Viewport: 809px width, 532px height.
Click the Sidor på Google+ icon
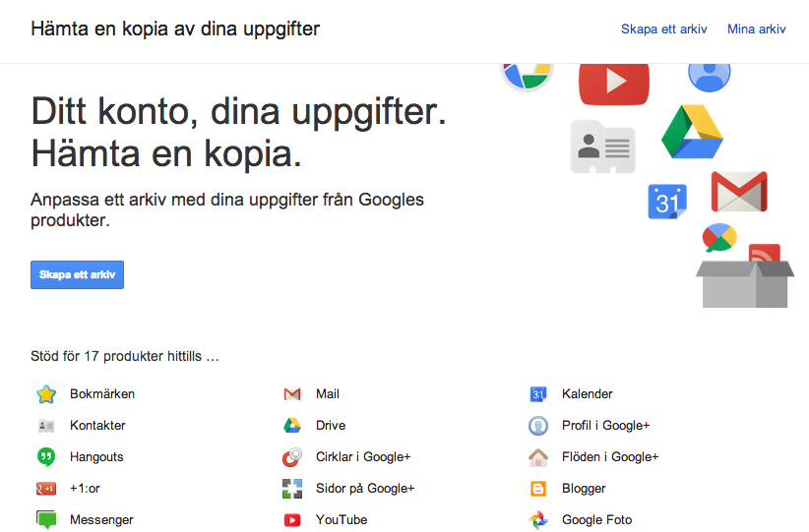(x=292, y=489)
